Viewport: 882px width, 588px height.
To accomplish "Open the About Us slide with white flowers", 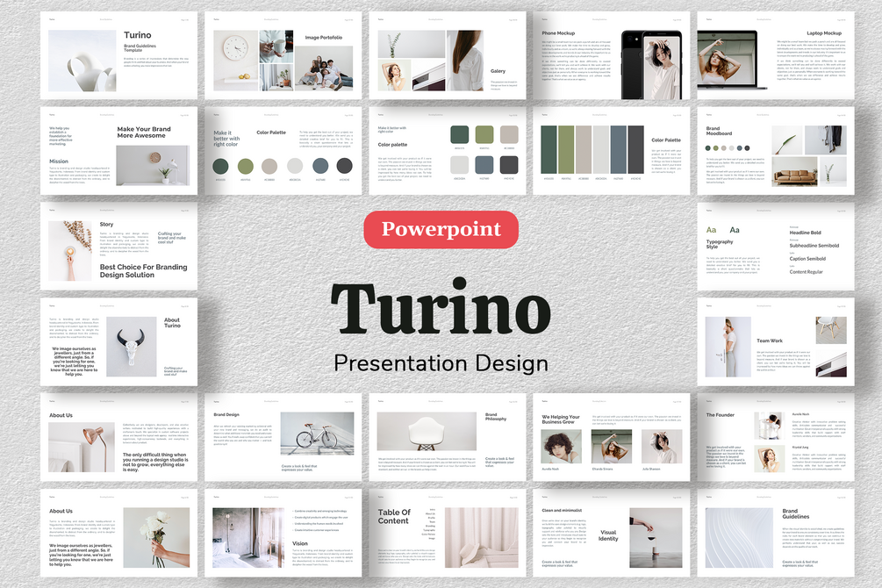I will pos(118,533).
